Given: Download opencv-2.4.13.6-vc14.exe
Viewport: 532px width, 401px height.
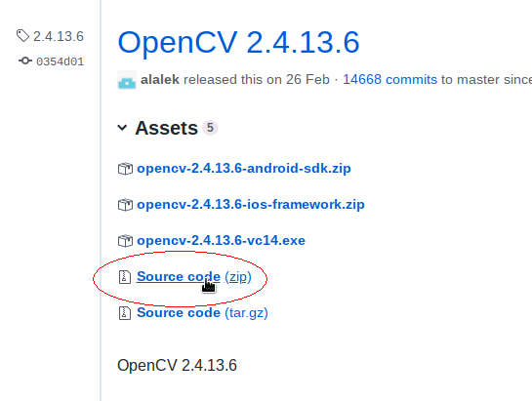Looking at the screenshot, I should [221, 241].
